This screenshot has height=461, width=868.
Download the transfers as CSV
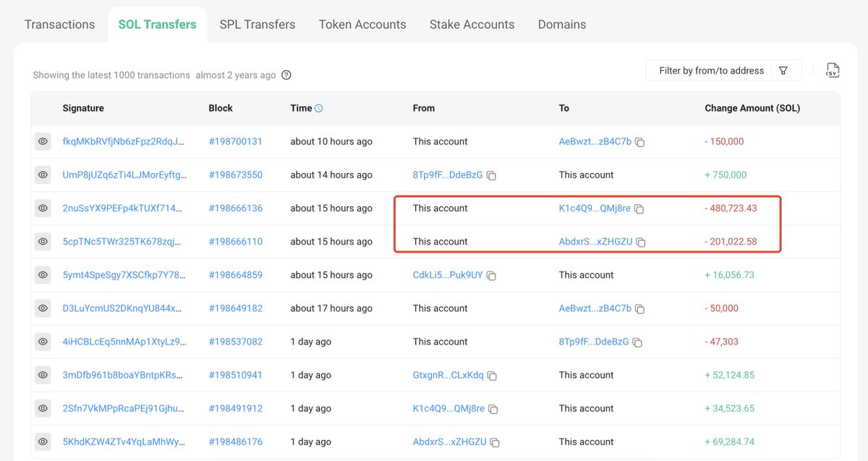(832, 71)
